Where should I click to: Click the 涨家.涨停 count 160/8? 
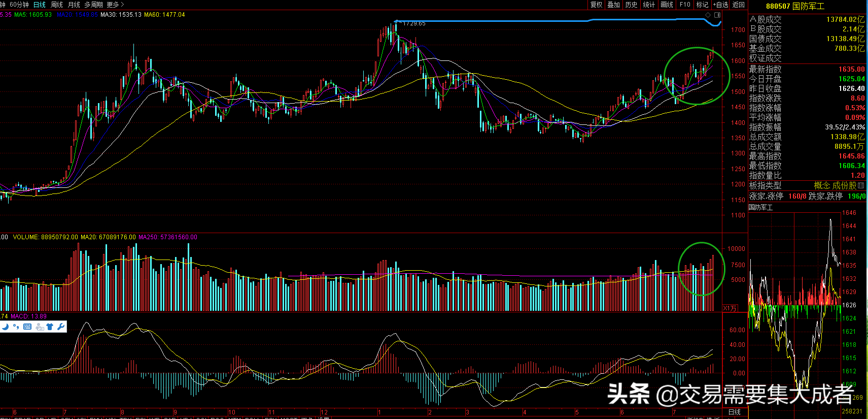[797, 197]
